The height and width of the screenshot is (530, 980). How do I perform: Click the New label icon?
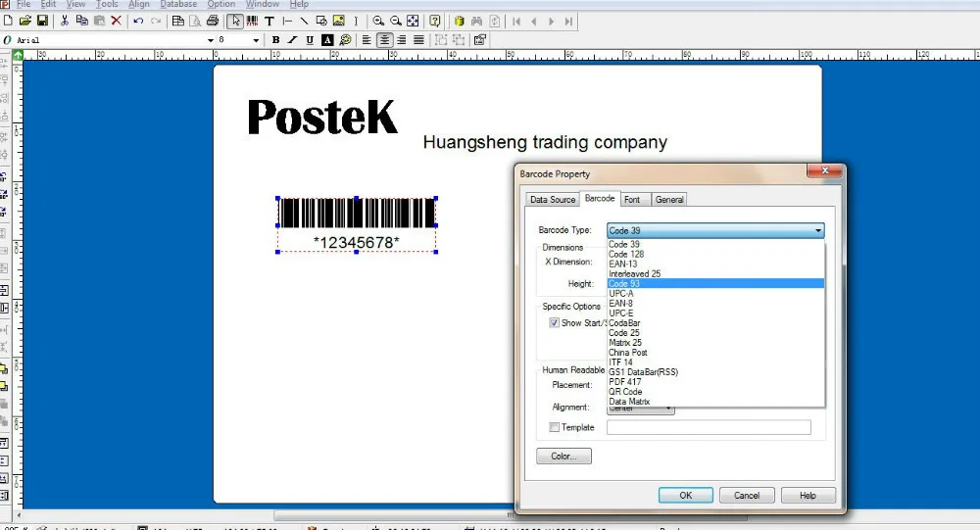(x=8, y=22)
